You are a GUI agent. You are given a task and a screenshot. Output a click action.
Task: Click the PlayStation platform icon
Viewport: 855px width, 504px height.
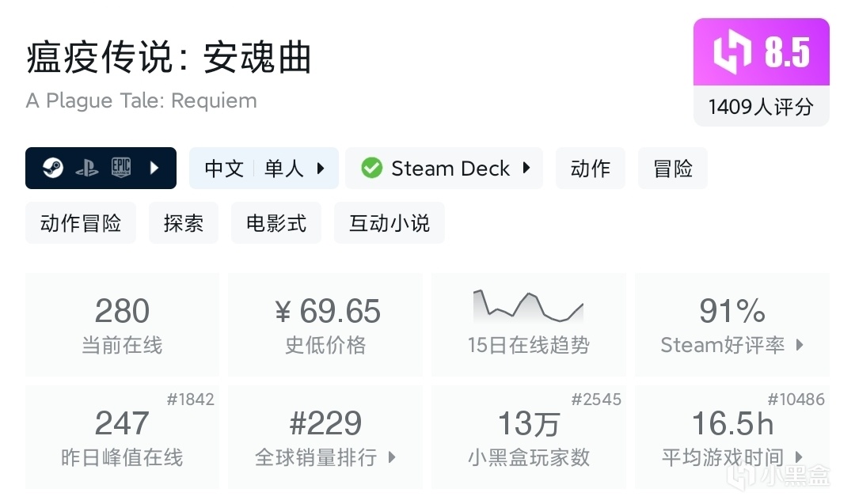pos(87,169)
